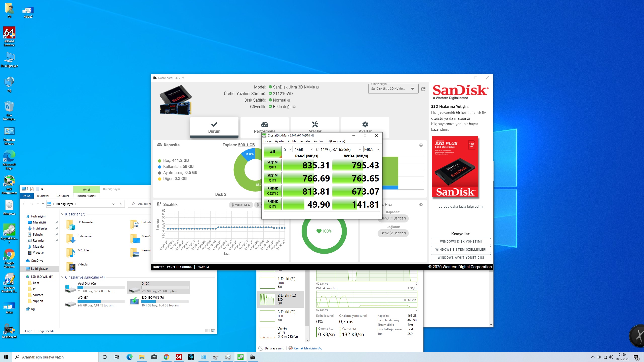Collapse Klasörler (7) section
644x362 pixels.
(x=63, y=214)
